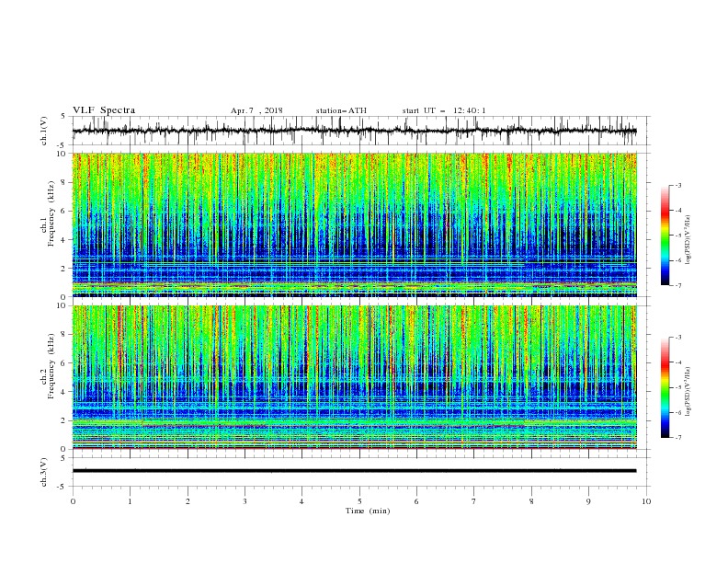This screenshot has height=563, width=728.
Task: Click the flat ch.3 voltage trace
Action: (x=354, y=471)
